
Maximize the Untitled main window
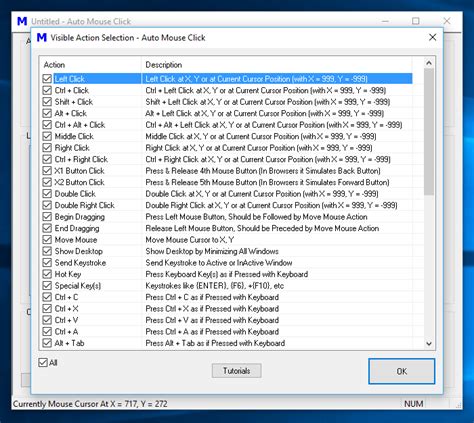click(416, 21)
